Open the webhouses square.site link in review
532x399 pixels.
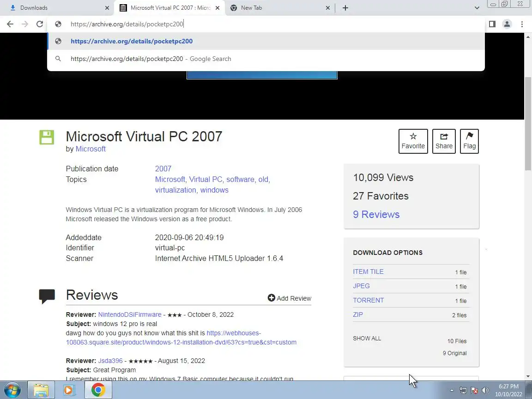click(x=181, y=338)
